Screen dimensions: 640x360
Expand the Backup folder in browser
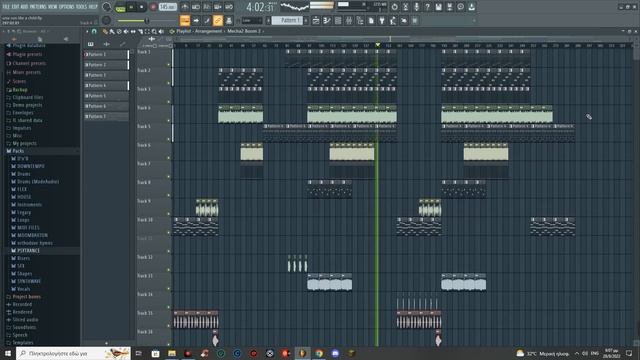pyautogui.click(x=20, y=90)
